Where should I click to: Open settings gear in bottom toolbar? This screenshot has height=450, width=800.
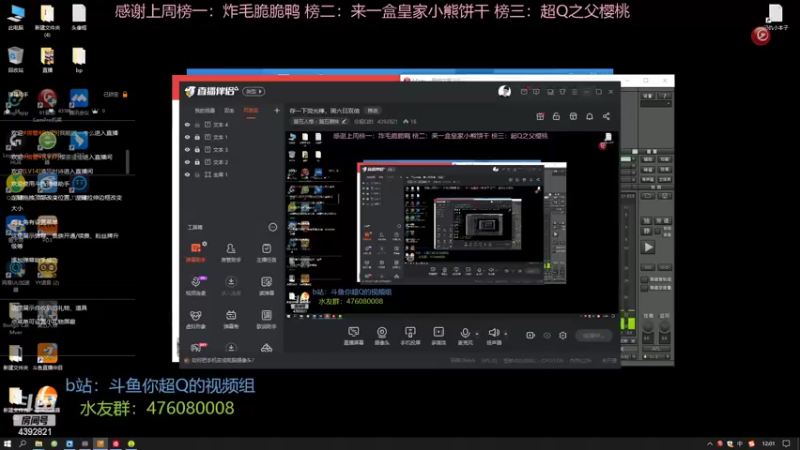[x=563, y=335]
